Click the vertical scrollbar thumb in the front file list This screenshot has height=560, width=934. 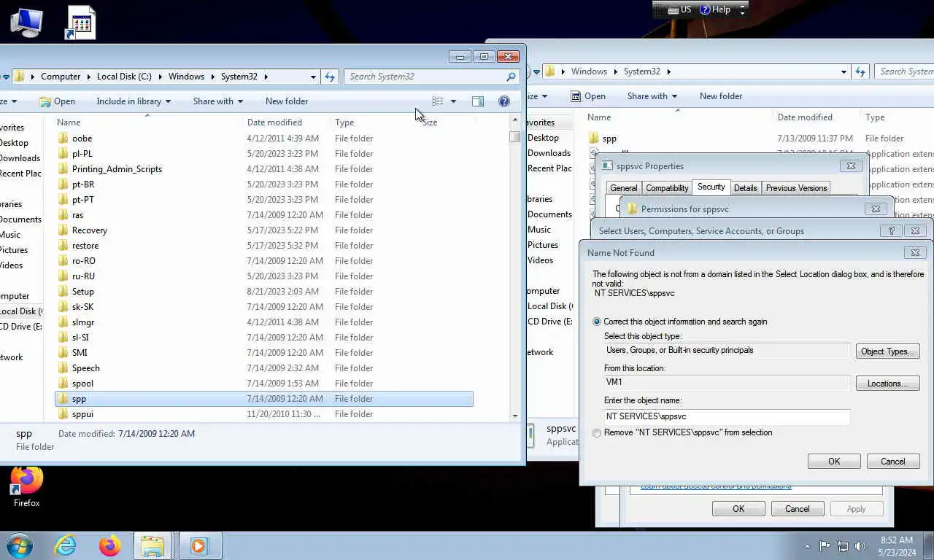[x=515, y=136]
